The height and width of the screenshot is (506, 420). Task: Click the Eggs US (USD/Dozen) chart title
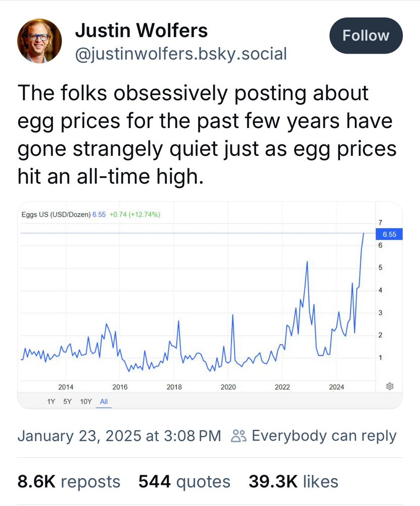56,215
